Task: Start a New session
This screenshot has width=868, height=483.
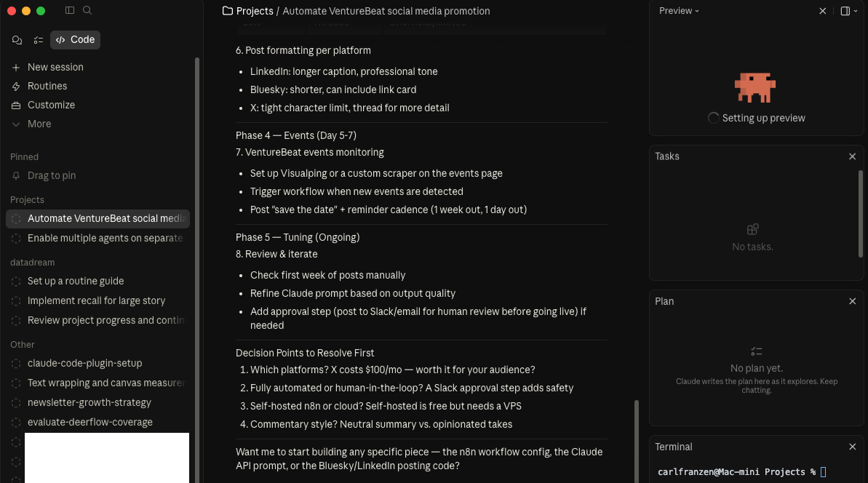Action: pos(55,67)
